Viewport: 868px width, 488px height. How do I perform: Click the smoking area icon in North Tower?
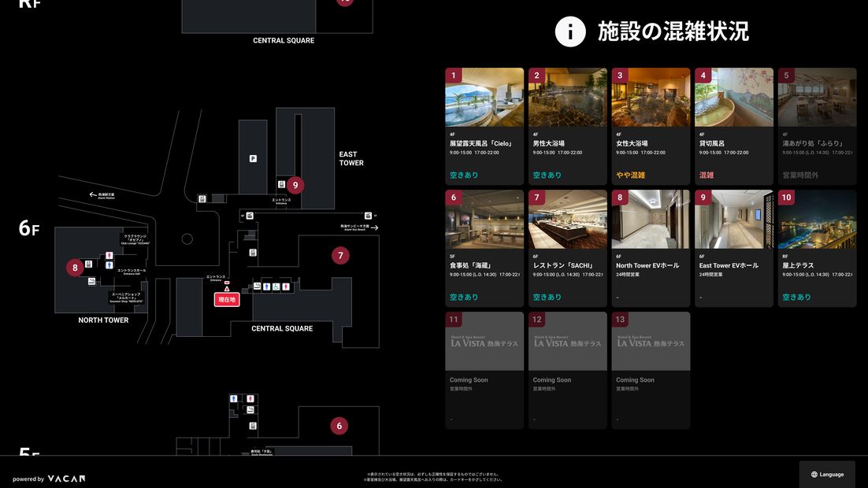click(91, 281)
